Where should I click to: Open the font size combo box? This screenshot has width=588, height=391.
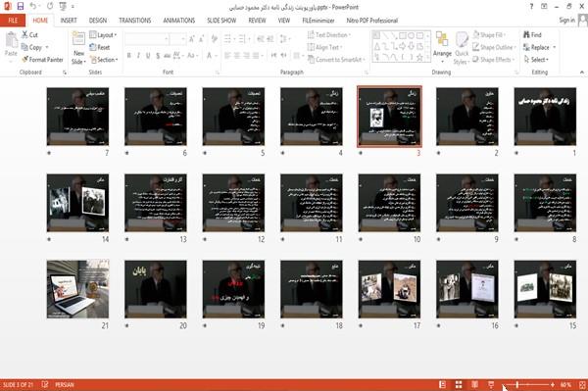[x=177, y=39]
